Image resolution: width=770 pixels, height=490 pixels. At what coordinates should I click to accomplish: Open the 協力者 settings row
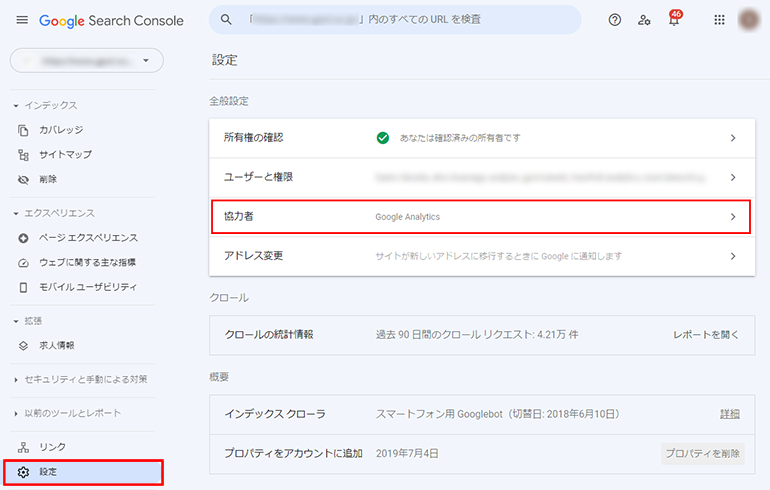[480, 216]
